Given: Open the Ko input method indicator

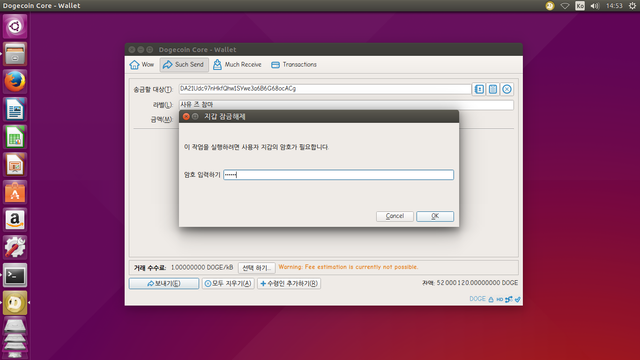Looking at the screenshot, I should [580, 6].
